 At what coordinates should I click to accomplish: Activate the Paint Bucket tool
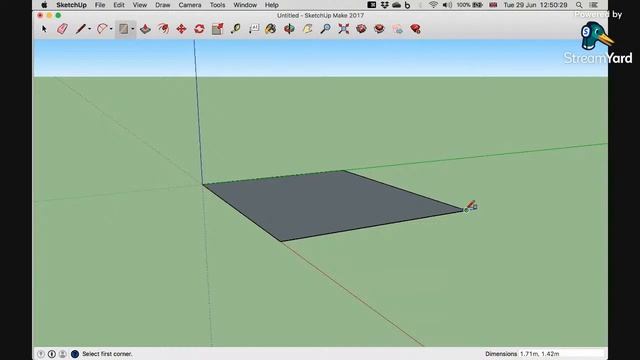click(x=271, y=29)
